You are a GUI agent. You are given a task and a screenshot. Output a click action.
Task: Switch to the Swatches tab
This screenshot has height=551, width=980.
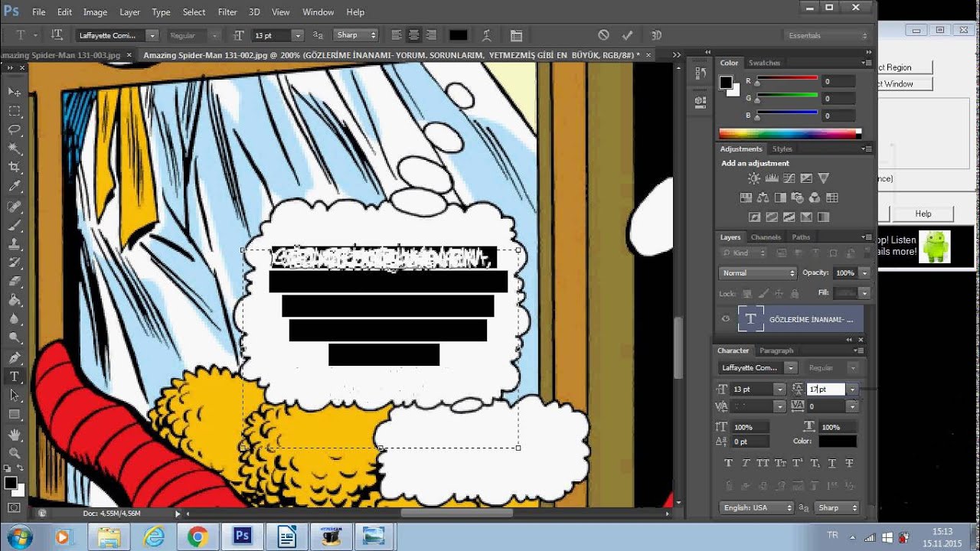coord(764,63)
